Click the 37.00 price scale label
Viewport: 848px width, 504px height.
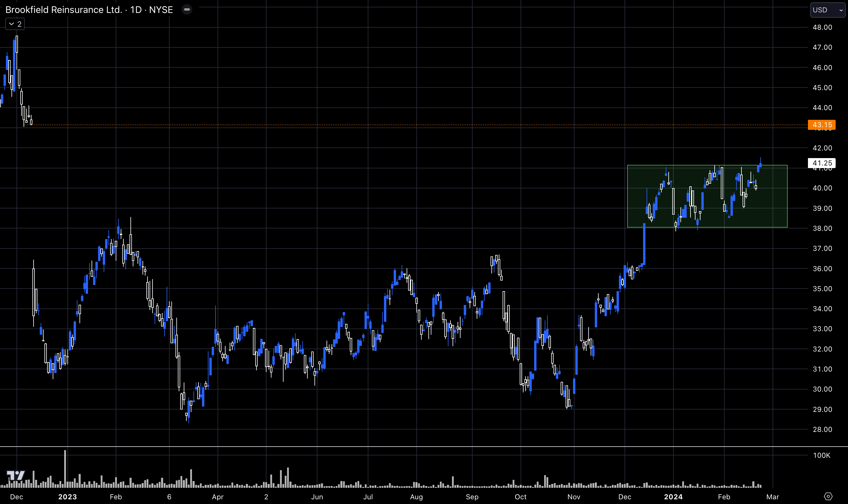(822, 248)
